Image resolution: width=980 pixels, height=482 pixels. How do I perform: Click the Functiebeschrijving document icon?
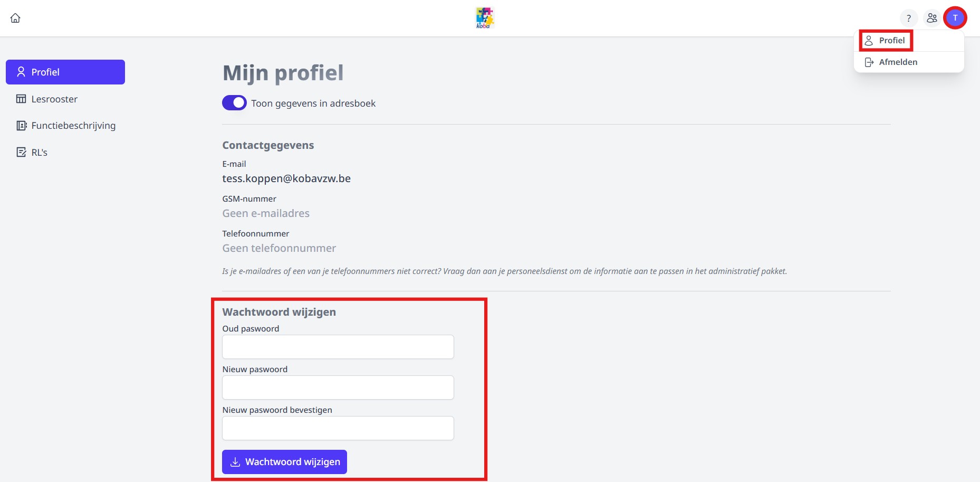coord(21,126)
